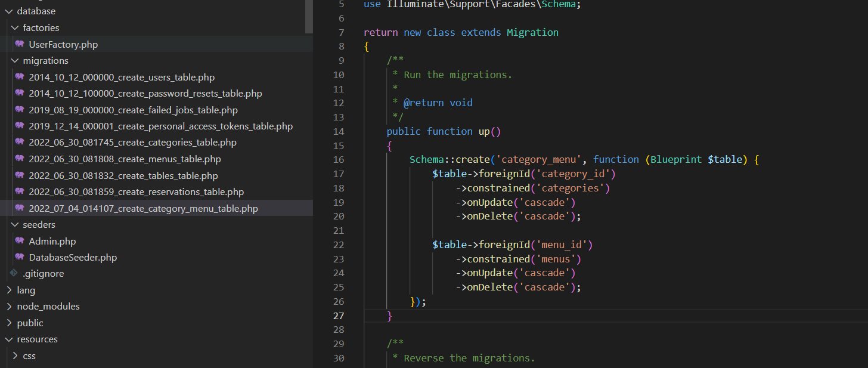The image size is (868, 368).
Task: Expand the public folder chevron
Action: [x=9, y=323]
